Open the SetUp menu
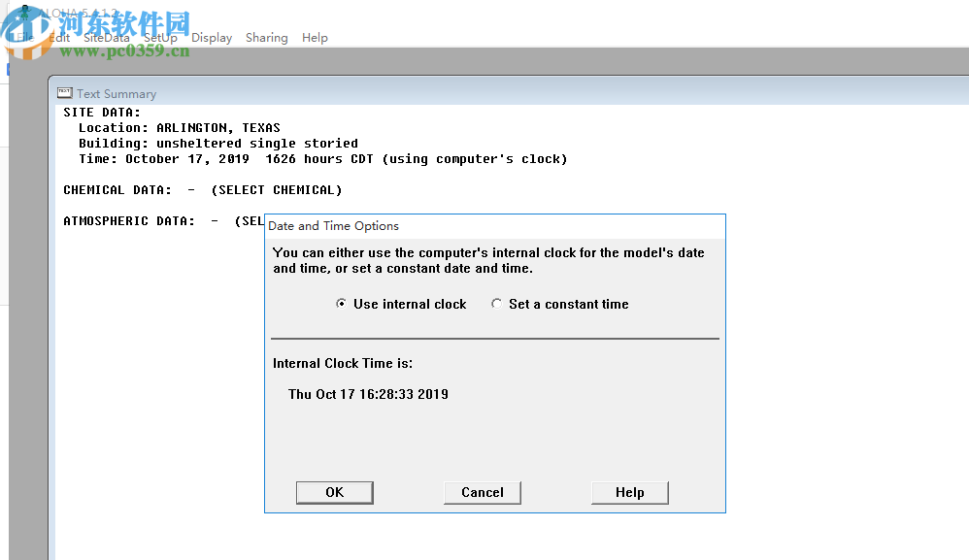This screenshot has height=560, width=969. coord(160,38)
